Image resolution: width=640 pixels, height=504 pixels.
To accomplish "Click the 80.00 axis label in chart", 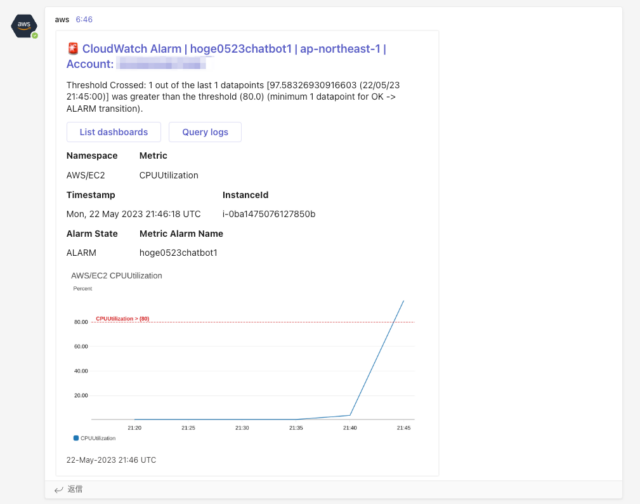I will (81, 322).
